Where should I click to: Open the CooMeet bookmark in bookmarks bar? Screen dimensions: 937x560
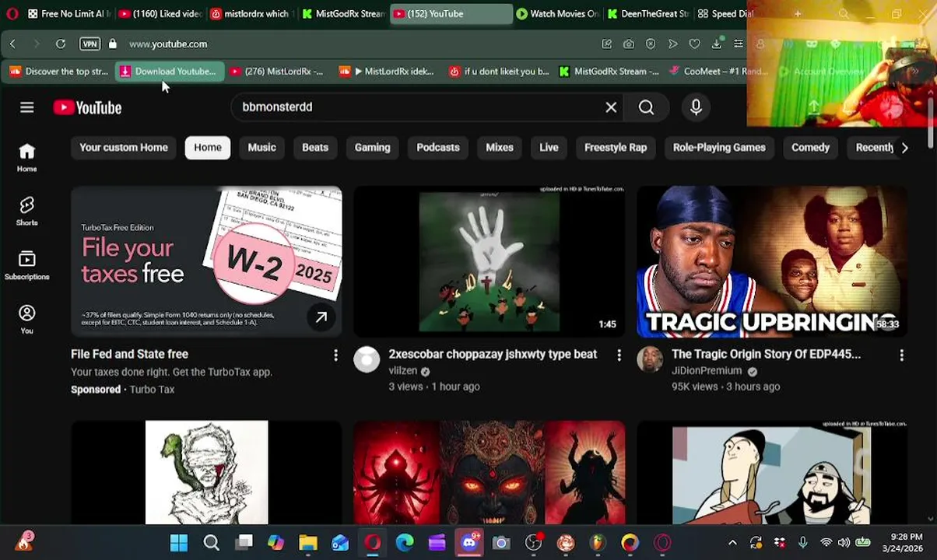click(718, 71)
